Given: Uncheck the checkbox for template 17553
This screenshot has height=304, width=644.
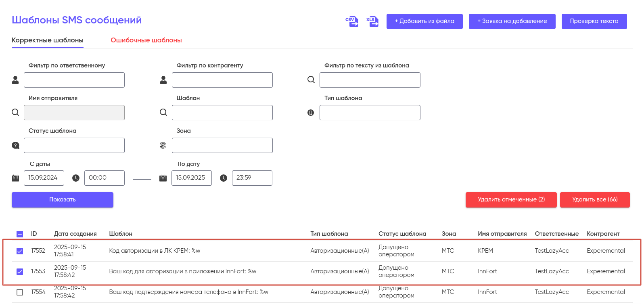Looking at the screenshot, I should [x=20, y=272].
